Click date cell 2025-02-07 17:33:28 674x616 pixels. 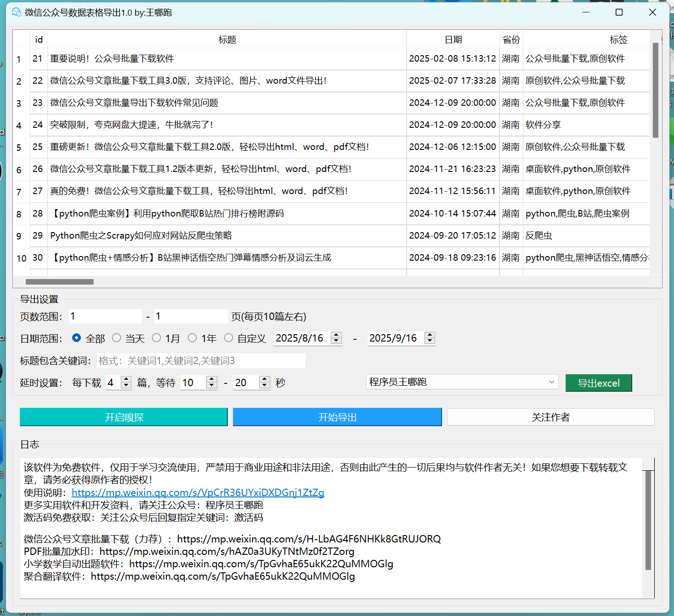[x=453, y=81]
